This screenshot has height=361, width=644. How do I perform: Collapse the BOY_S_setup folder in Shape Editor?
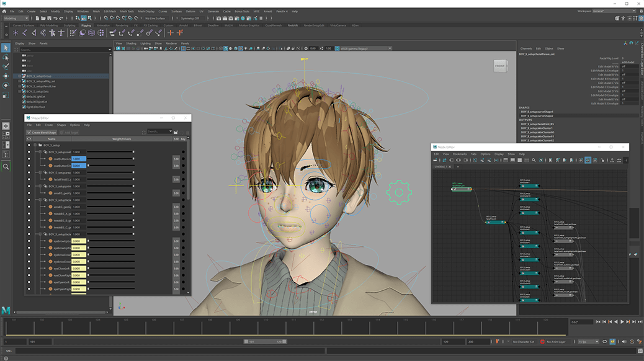[35, 145]
